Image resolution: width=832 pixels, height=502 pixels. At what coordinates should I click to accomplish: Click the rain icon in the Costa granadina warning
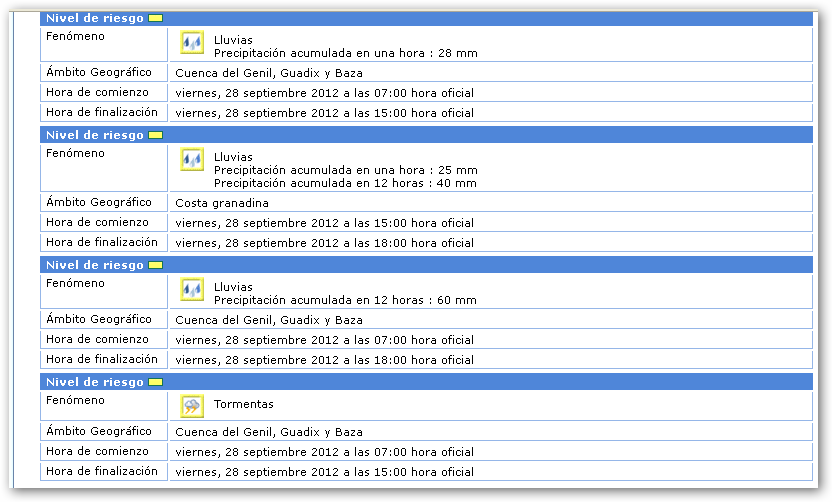191,159
